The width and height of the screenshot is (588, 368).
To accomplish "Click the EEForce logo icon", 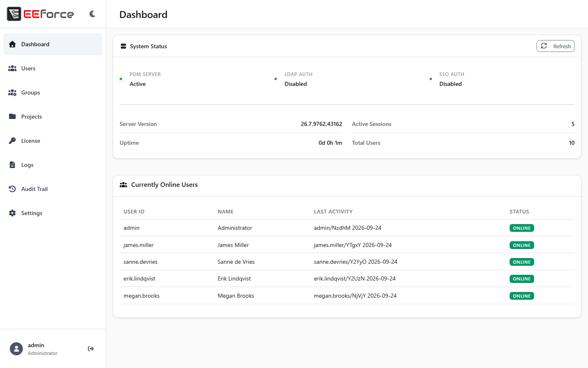I will (x=14, y=14).
